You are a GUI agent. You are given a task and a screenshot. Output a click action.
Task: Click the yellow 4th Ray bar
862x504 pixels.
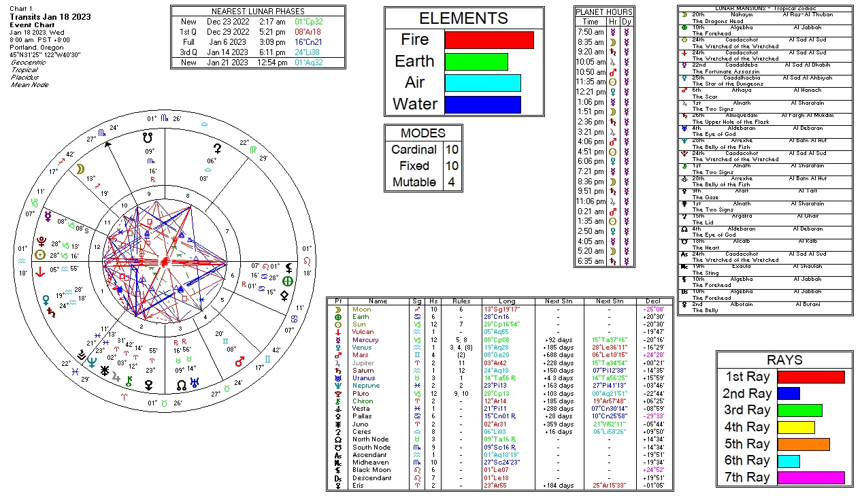(796, 427)
